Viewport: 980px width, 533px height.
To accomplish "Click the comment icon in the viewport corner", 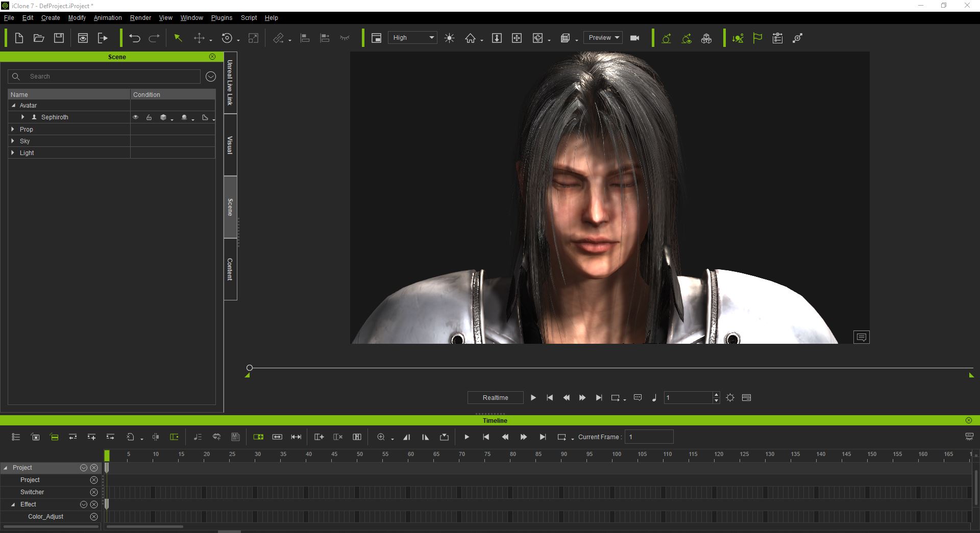I will (862, 337).
